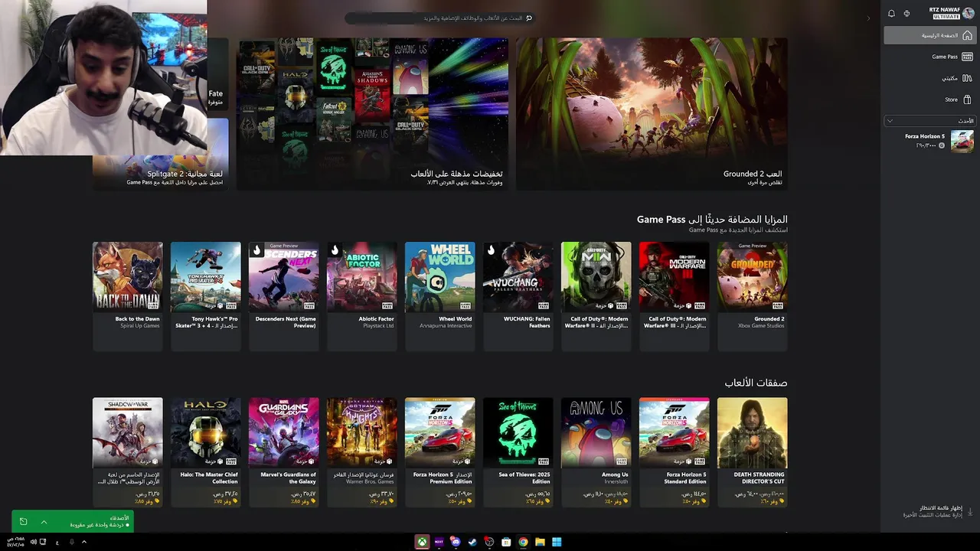
Task: Click the Game Pass perks section heading
Action: [x=712, y=220]
